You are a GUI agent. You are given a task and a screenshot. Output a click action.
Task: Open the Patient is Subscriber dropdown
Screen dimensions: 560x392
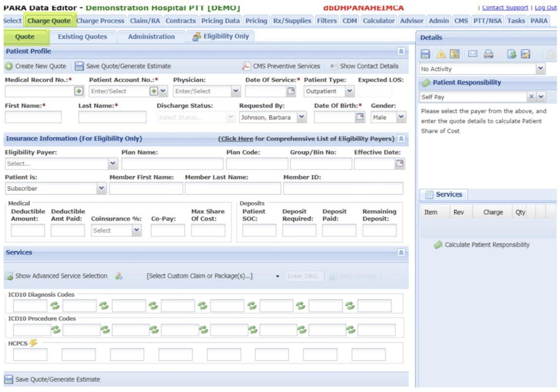coord(101,188)
